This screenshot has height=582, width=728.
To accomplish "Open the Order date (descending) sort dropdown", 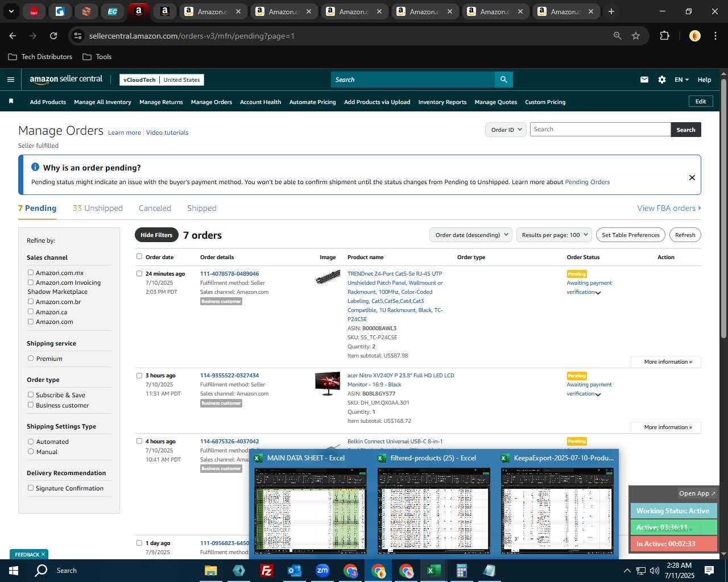I will (471, 235).
